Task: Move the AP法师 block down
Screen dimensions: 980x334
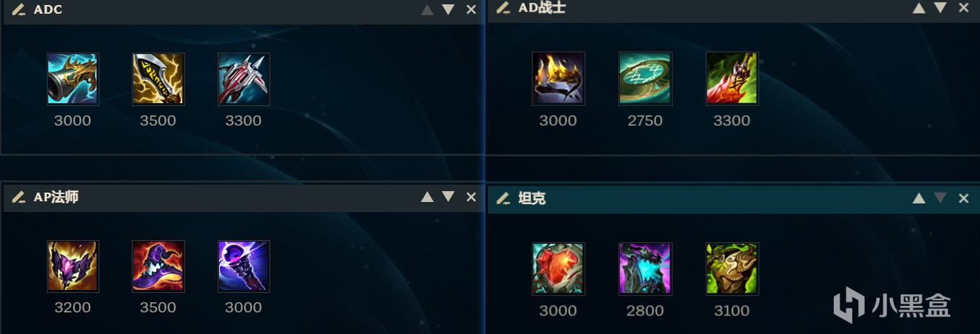Action: tap(448, 197)
